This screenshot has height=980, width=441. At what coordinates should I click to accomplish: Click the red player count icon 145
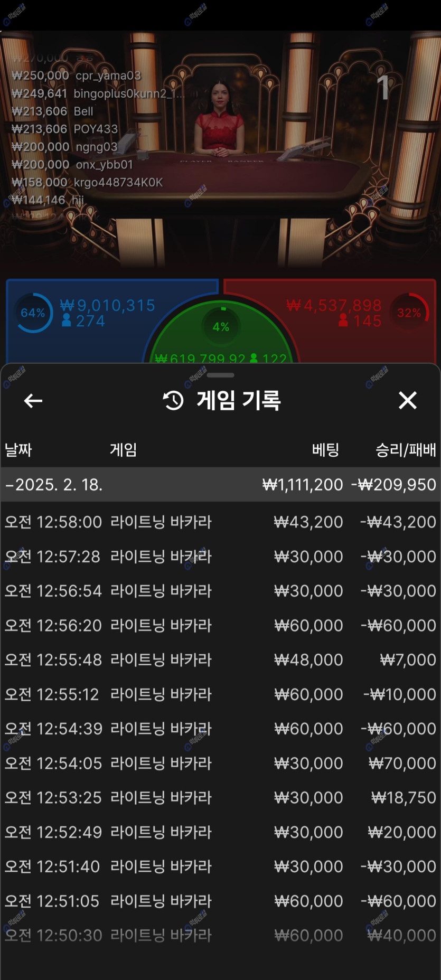point(343,321)
